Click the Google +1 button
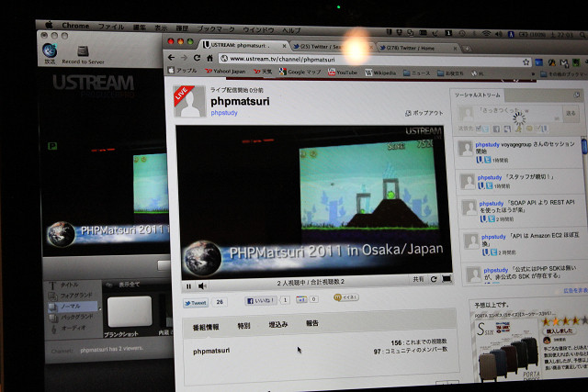588x392 pixels. [x=302, y=299]
